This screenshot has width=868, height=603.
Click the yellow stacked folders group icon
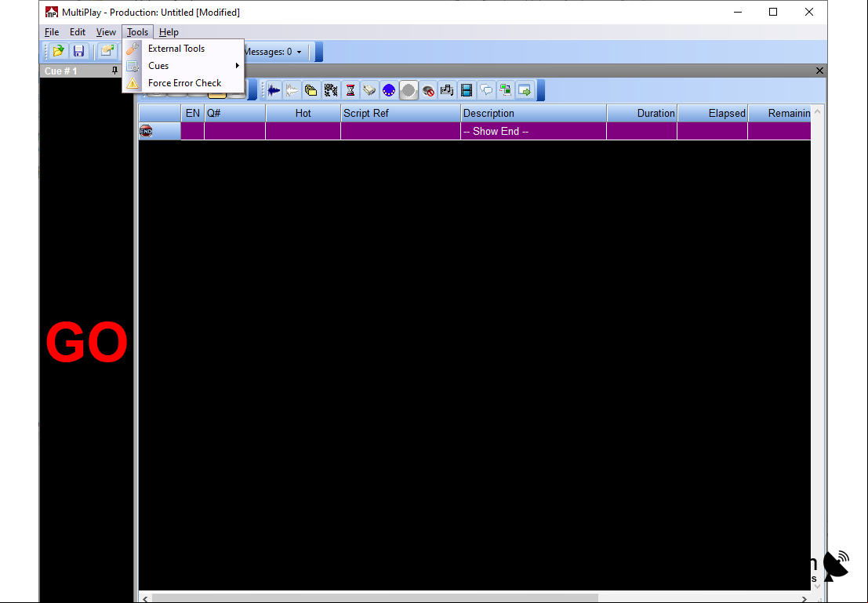point(311,90)
